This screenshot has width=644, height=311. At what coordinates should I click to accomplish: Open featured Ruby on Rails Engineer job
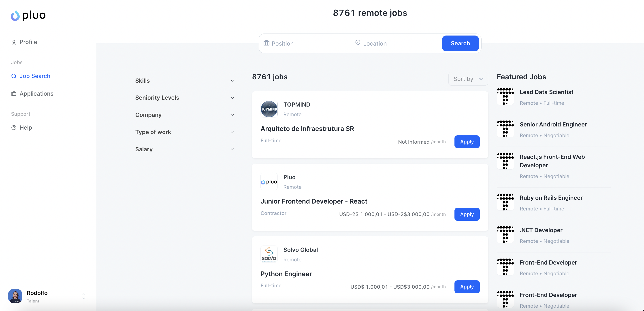[x=551, y=198]
